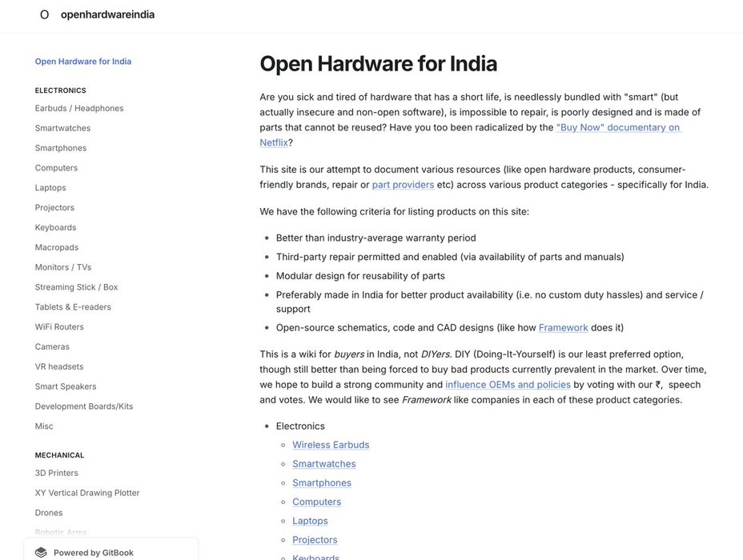Open Laptops sidebar entry
The height and width of the screenshot is (560, 743).
(x=50, y=188)
